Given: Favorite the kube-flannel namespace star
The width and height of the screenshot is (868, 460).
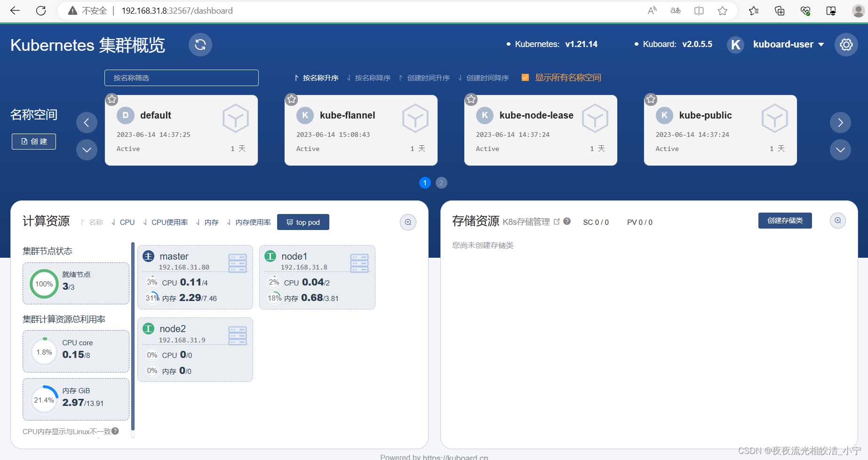Looking at the screenshot, I should coord(292,99).
